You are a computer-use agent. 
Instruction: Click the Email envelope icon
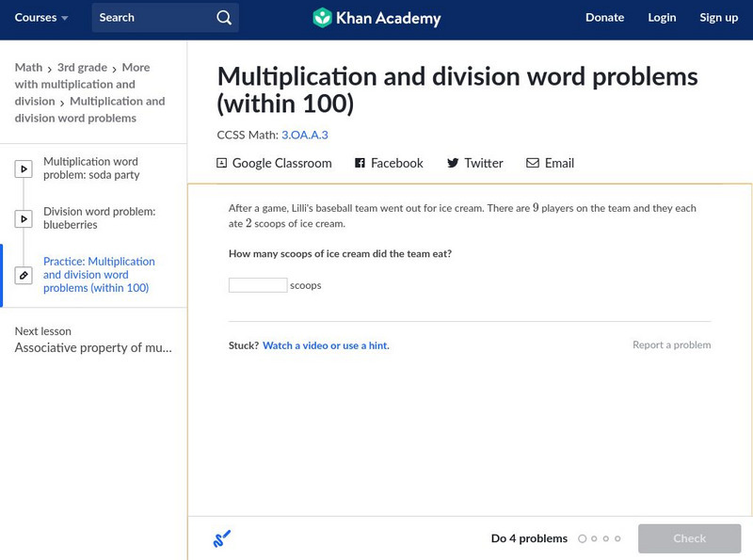pyautogui.click(x=533, y=163)
